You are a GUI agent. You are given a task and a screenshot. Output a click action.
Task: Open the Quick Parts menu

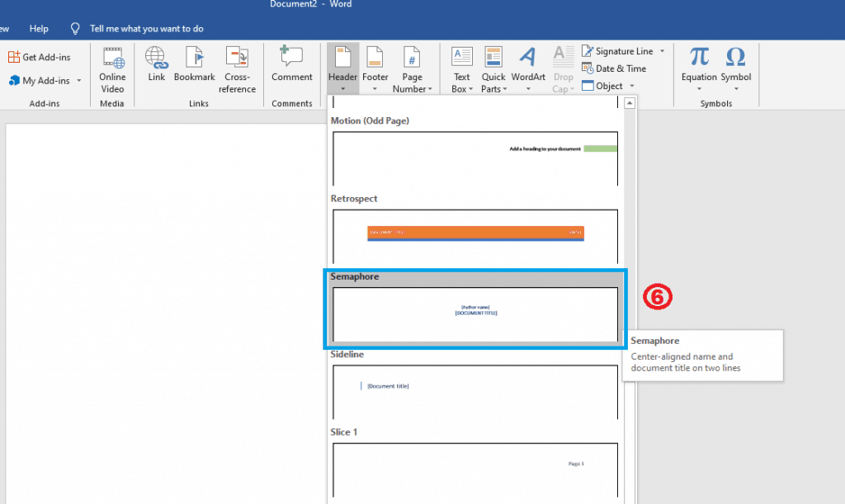click(x=493, y=70)
